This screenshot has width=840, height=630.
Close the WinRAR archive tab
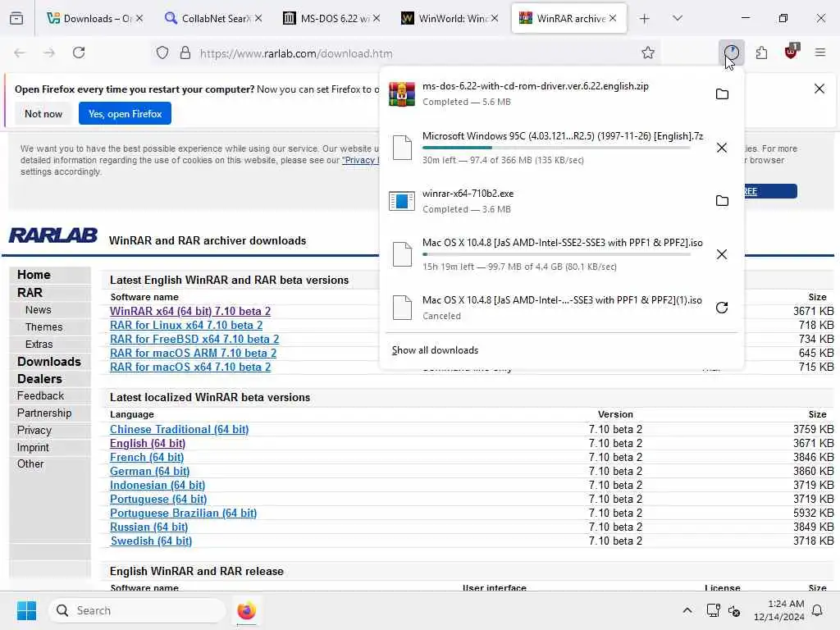612,19
